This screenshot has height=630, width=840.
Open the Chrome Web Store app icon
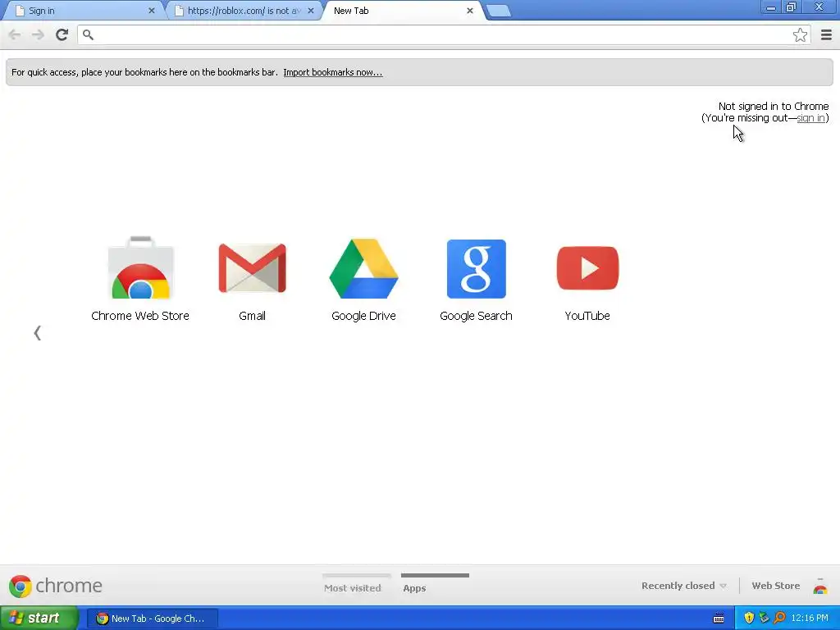[140, 268]
